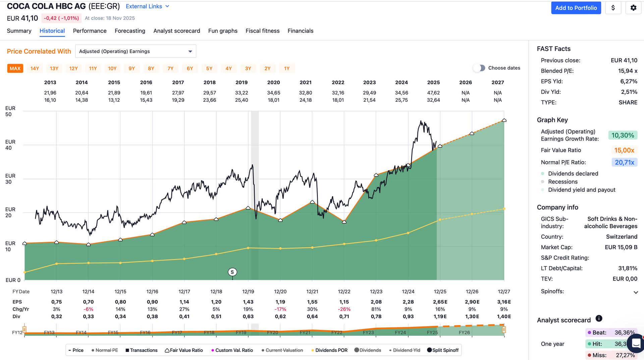Viewport: 644px width, 360px height.
Task: Toggle Dividends declared in Graph Key
Action: point(543,174)
